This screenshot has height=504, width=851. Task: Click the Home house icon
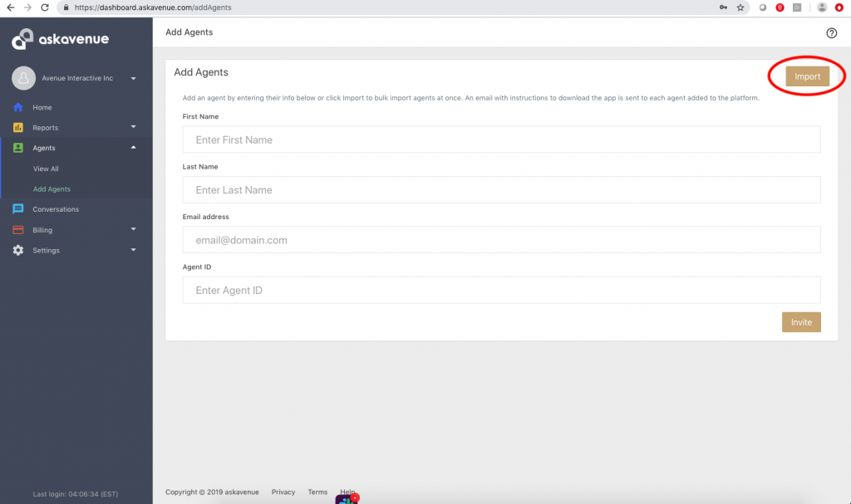tap(18, 107)
